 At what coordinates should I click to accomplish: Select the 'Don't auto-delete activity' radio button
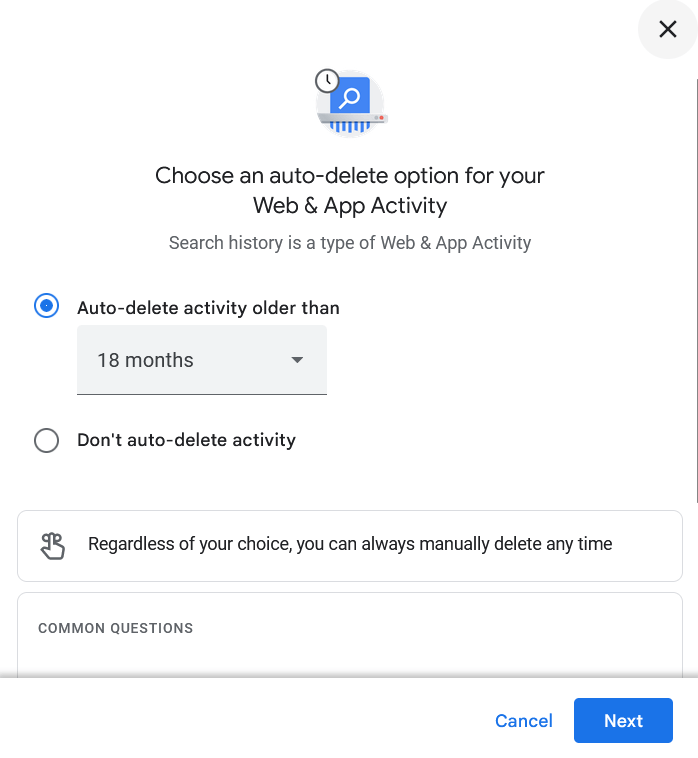(47, 440)
